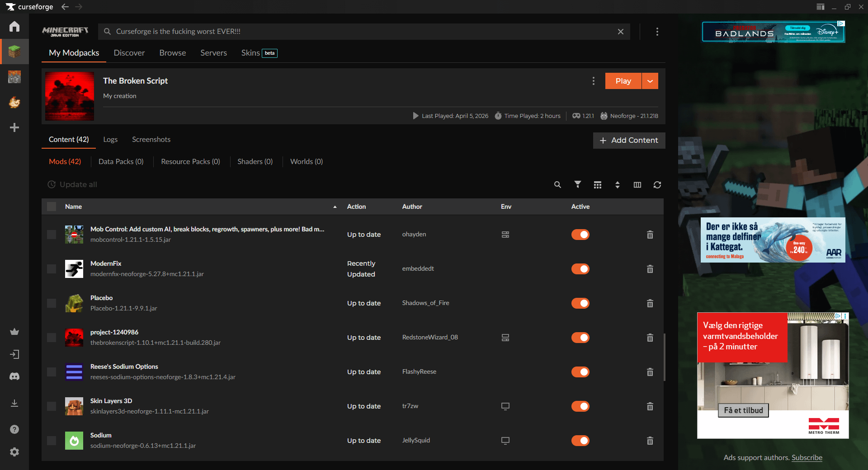The height and width of the screenshot is (470, 868).
Task: Open the second game icon in sidebar
Action: coord(14,77)
